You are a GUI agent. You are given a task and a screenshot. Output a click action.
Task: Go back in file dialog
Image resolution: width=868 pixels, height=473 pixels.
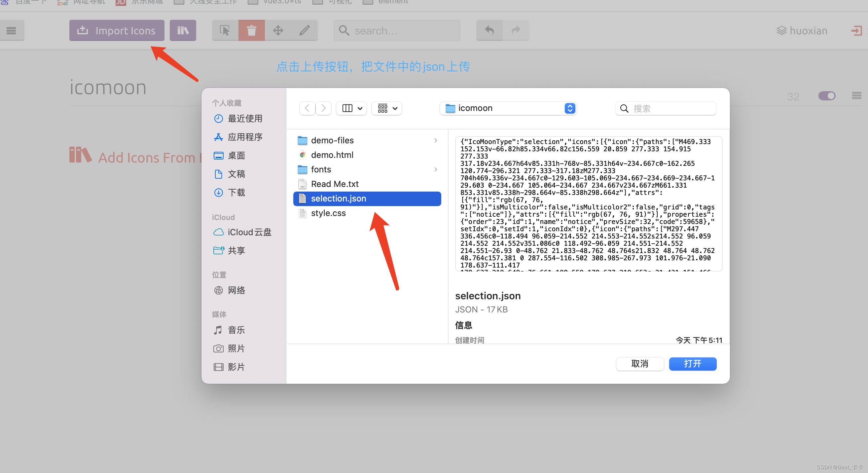click(x=307, y=108)
